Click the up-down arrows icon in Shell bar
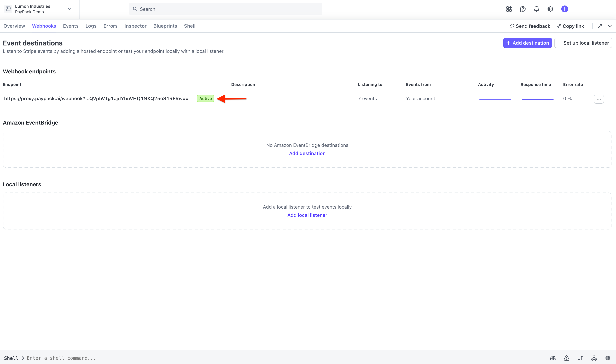The image size is (616, 364). click(x=580, y=358)
